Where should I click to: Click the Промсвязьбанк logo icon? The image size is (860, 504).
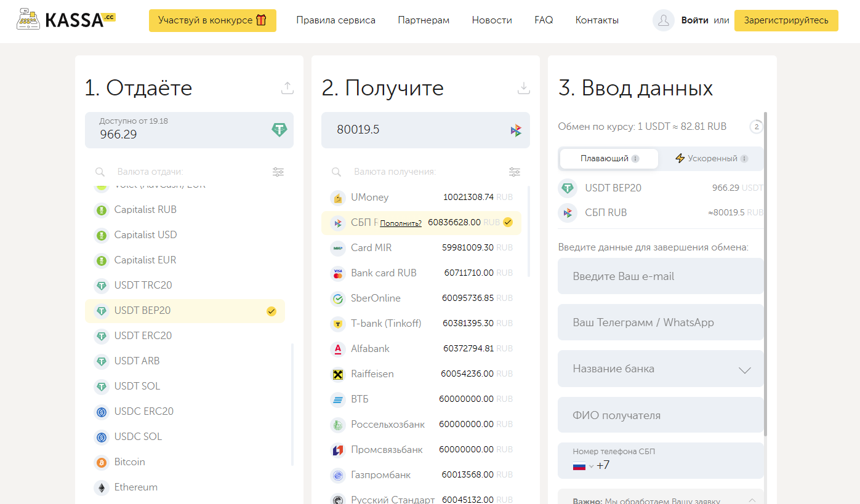[x=337, y=450]
